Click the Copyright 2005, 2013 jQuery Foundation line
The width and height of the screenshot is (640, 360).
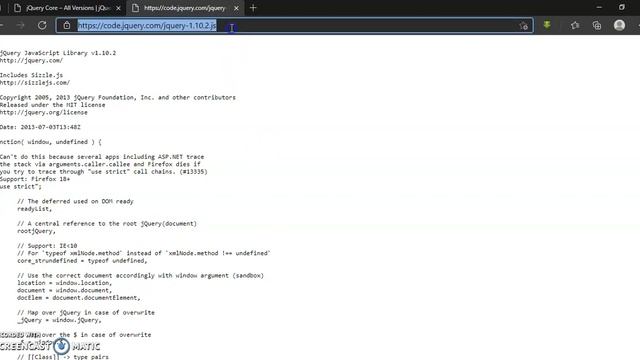click(118, 98)
